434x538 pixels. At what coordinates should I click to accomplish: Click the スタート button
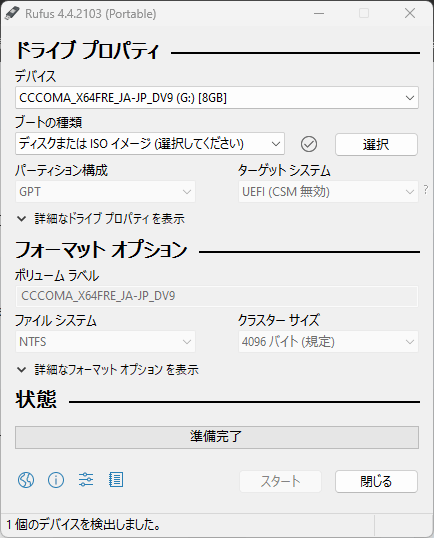click(280, 481)
